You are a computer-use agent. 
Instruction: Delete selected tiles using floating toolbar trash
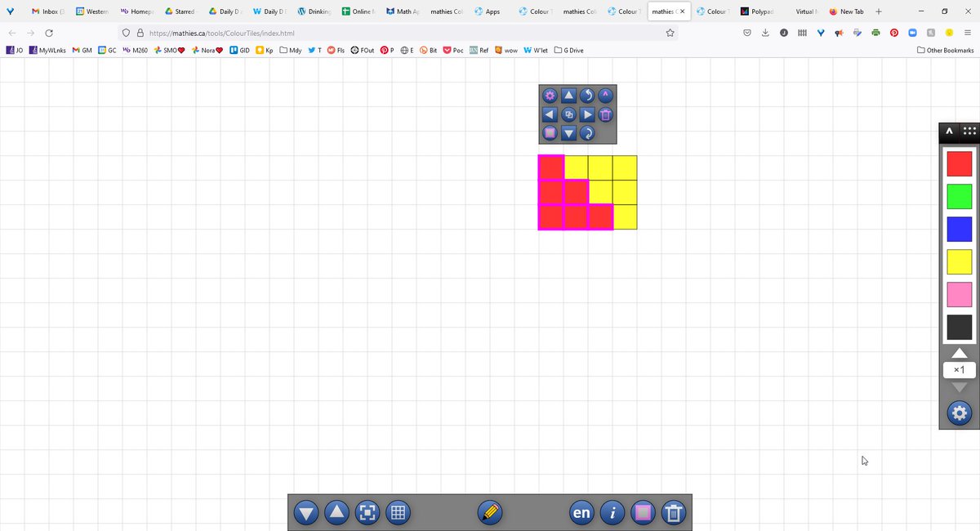pyautogui.click(x=605, y=114)
